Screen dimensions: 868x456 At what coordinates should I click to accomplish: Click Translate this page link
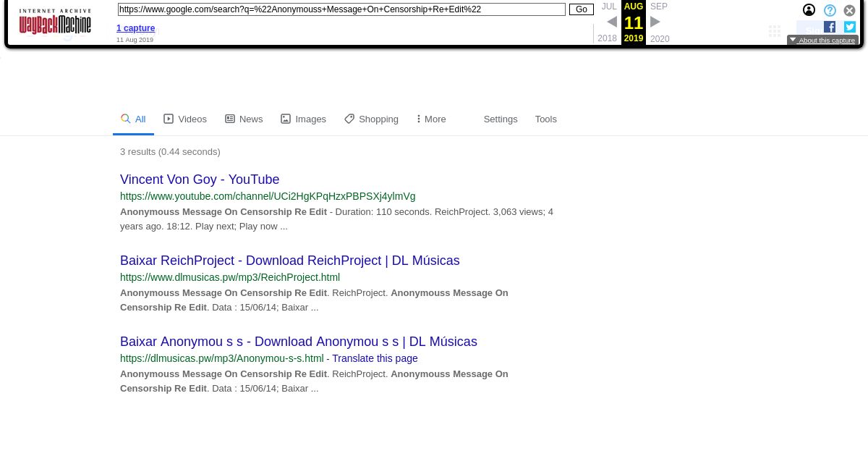(x=375, y=358)
